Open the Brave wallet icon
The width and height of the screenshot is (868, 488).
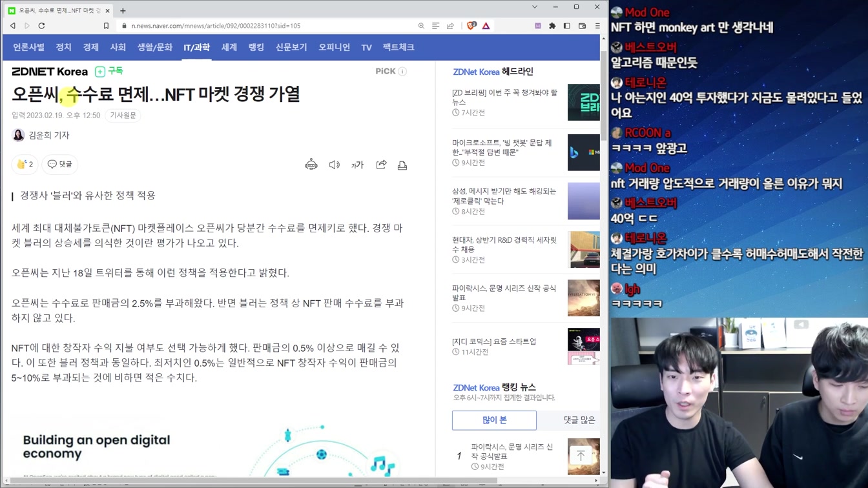point(582,26)
